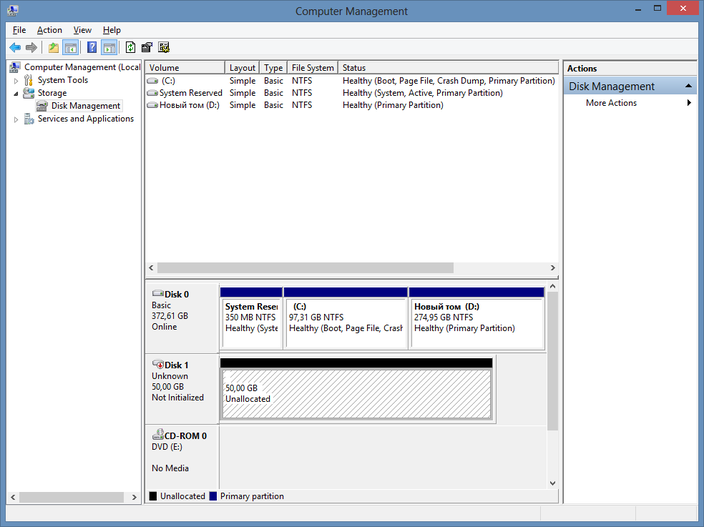Sort volume list by File System column

[x=312, y=68]
